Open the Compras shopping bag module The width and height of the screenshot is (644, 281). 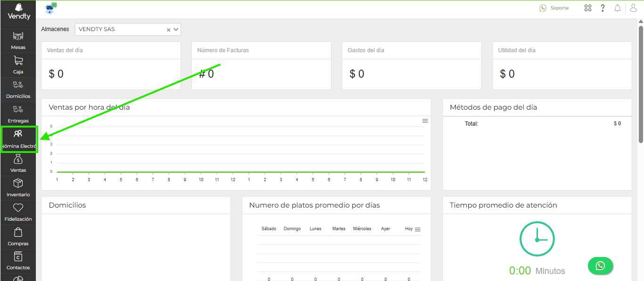18,237
